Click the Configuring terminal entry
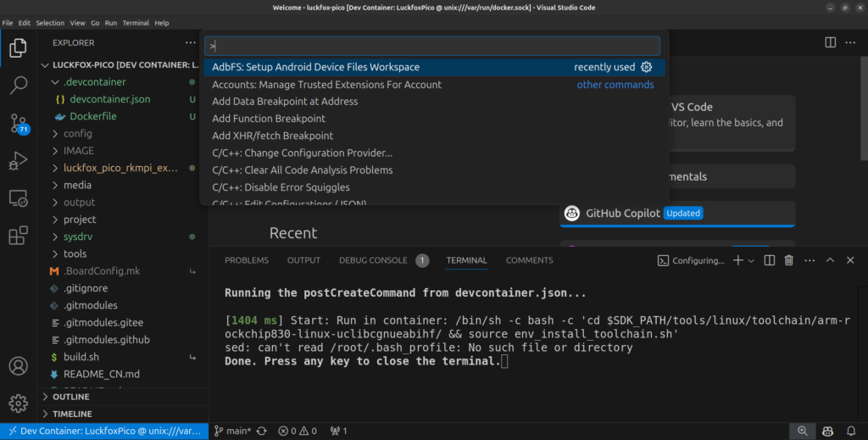This screenshot has width=868, height=440. tap(690, 260)
